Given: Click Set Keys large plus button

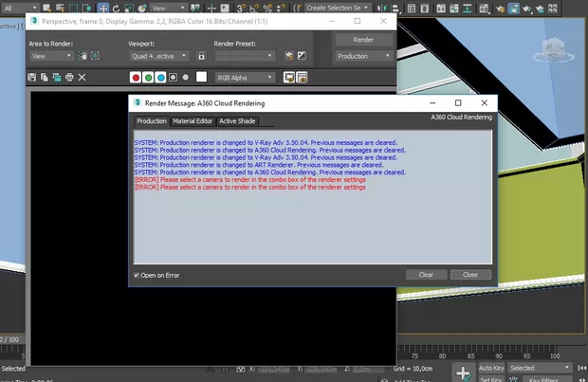Looking at the screenshot, I should (464, 373).
